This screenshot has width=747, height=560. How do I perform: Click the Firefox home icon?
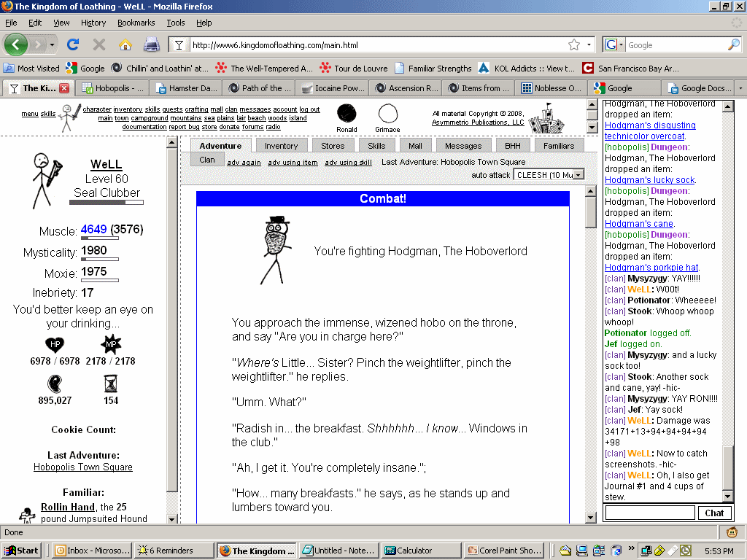125,44
